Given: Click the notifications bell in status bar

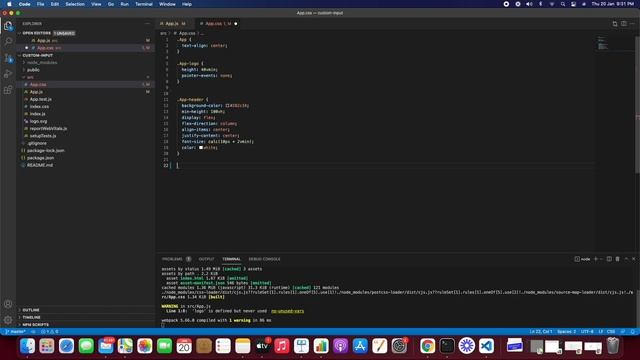Looking at the screenshot, I should [633, 331].
